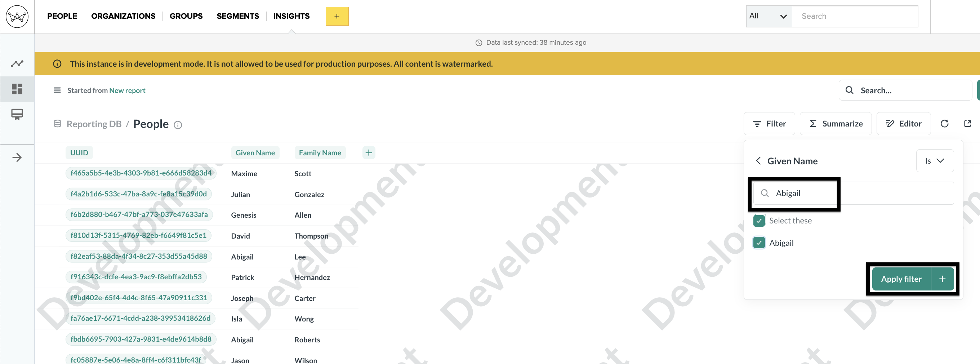The image size is (980, 364).
Task: Click the Abigail filter search field
Action: point(853,193)
